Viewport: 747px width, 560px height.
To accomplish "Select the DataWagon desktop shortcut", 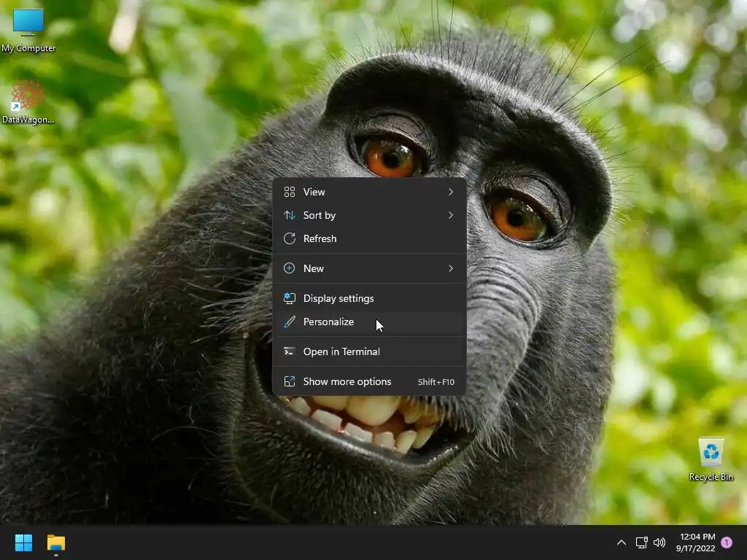I will 28,102.
